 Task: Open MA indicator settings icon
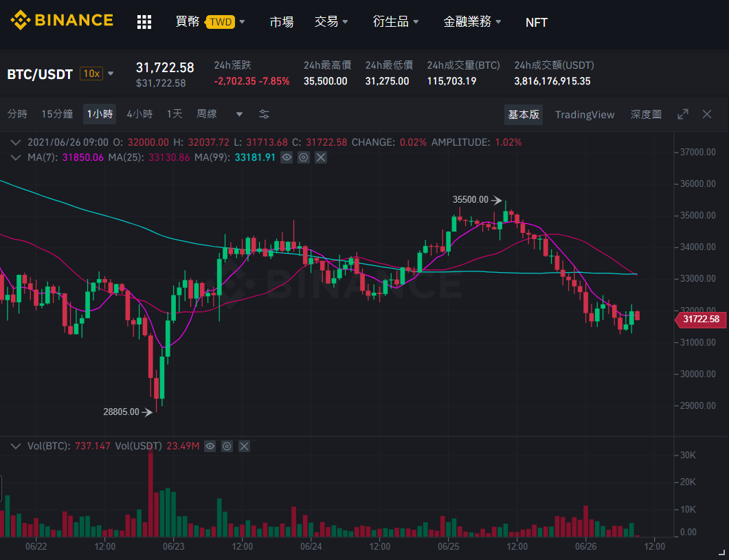pos(304,157)
